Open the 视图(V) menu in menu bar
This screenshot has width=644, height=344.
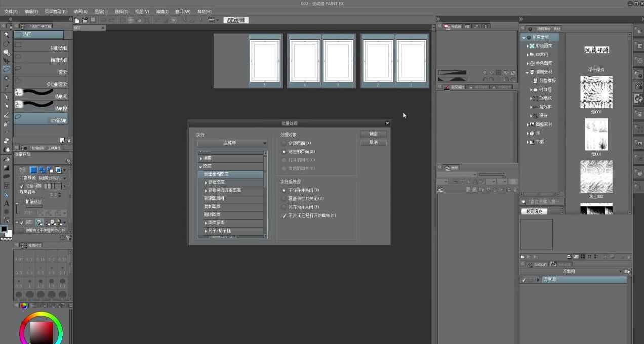coord(142,11)
